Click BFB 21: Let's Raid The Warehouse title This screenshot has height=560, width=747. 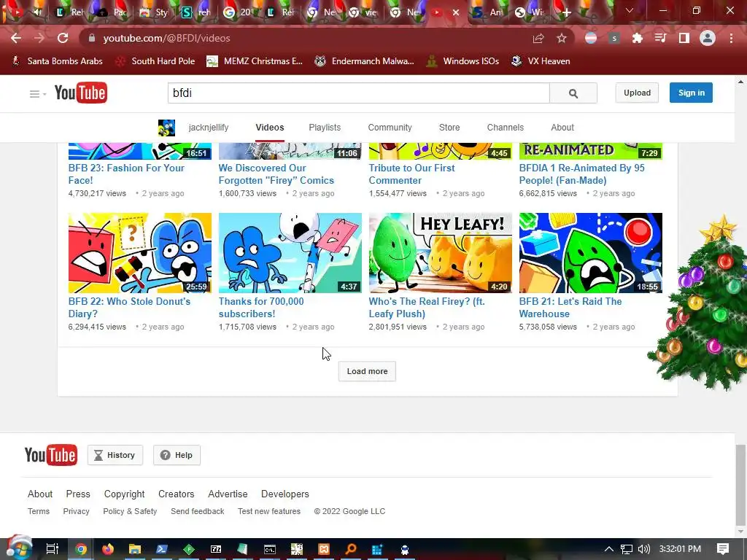click(x=570, y=308)
